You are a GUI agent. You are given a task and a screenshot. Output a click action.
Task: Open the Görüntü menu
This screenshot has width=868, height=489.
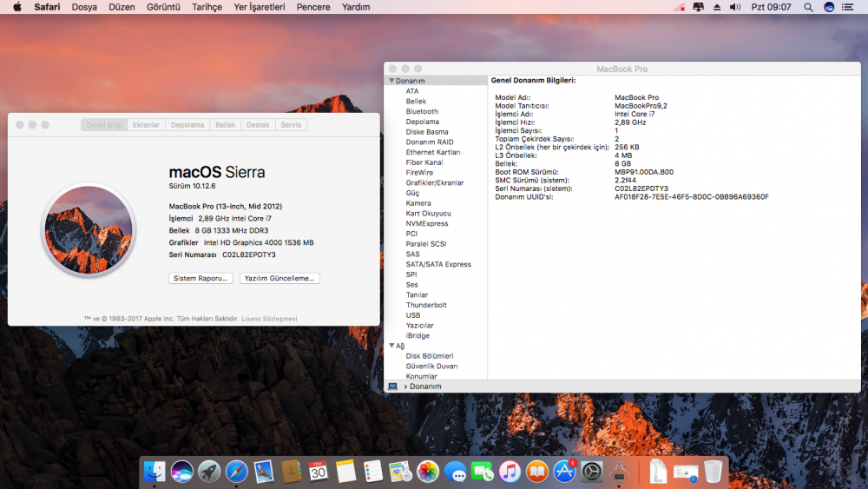point(163,7)
